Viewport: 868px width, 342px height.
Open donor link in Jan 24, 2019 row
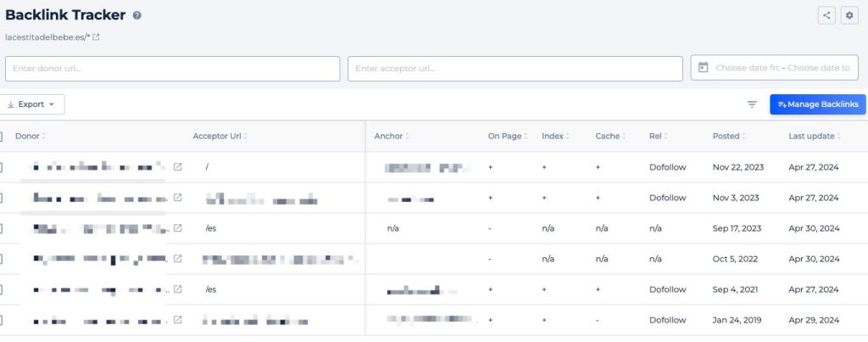pyautogui.click(x=177, y=319)
